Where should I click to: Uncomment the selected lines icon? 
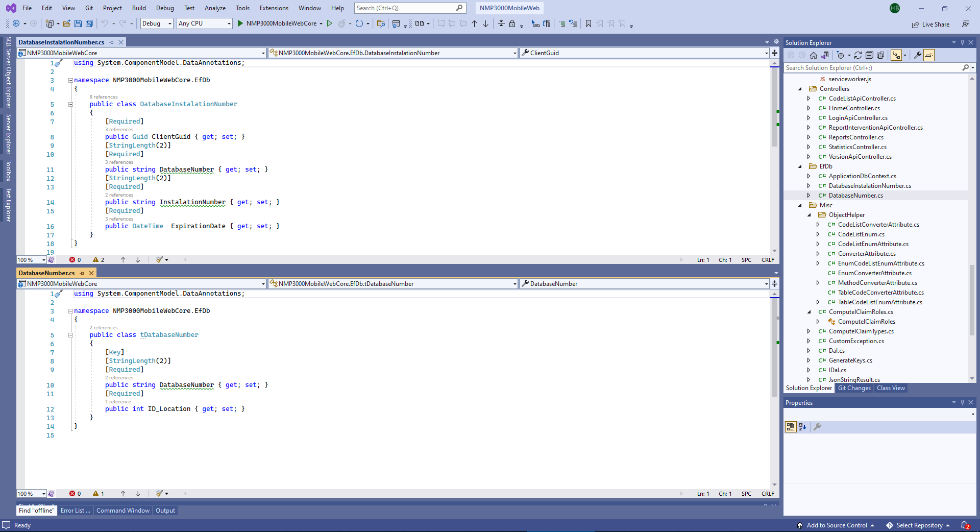click(x=573, y=23)
